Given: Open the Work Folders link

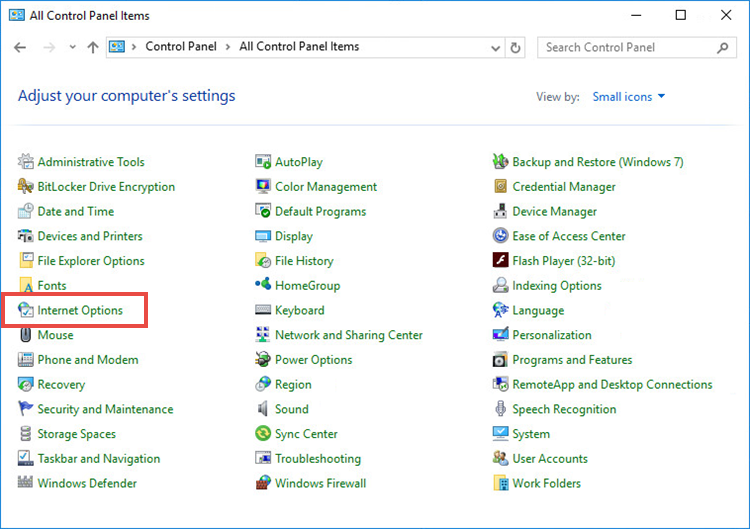Looking at the screenshot, I should pos(546,483).
